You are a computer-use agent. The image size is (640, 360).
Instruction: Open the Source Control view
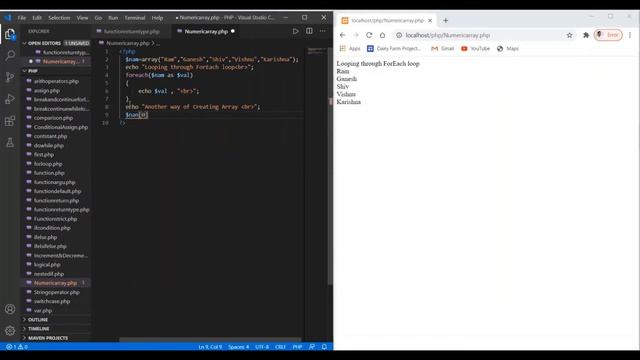point(10,77)
